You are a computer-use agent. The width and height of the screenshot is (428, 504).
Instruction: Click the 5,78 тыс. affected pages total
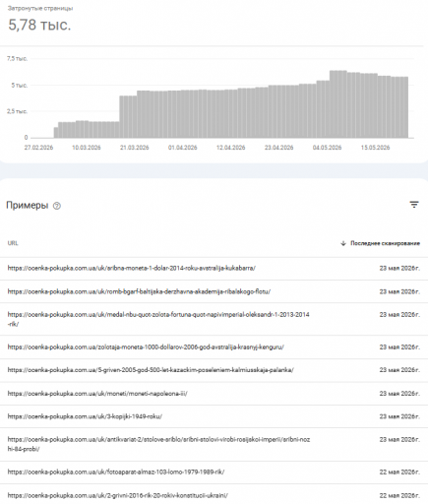[39, 25]
